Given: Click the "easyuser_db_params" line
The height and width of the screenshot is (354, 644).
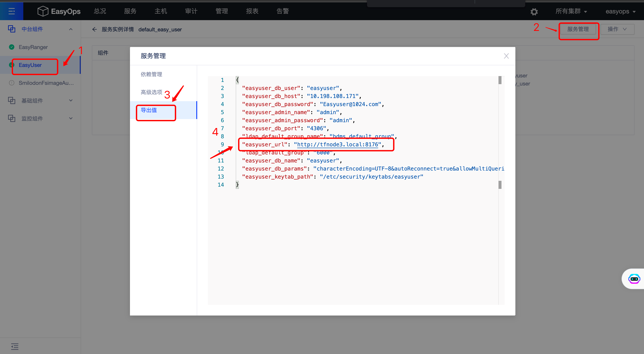Looking at the screenshot, I should [373, 169].
